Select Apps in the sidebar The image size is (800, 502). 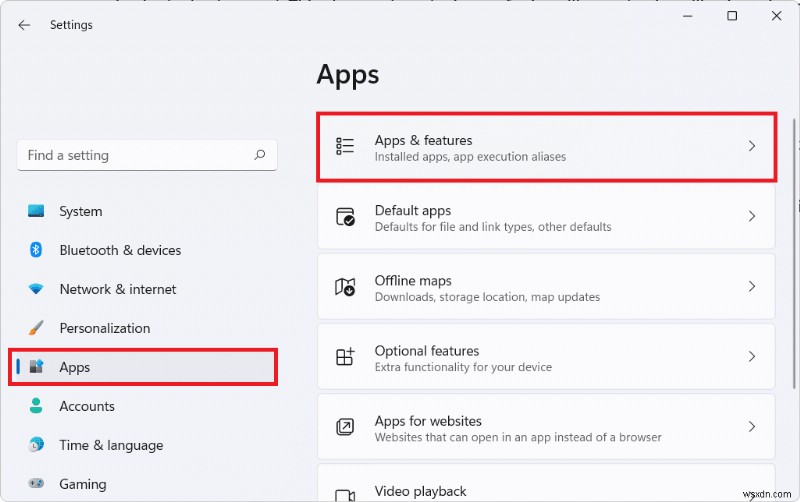point(75,367)
